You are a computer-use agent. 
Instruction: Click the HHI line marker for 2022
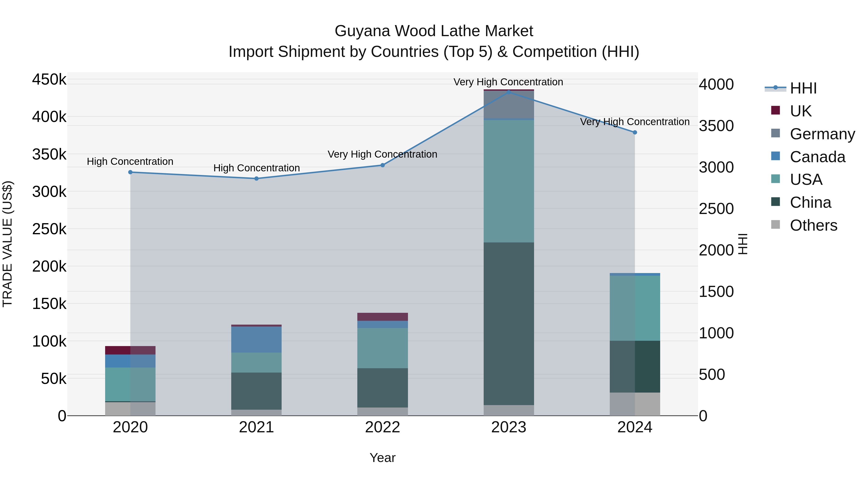tap(383, 165)
